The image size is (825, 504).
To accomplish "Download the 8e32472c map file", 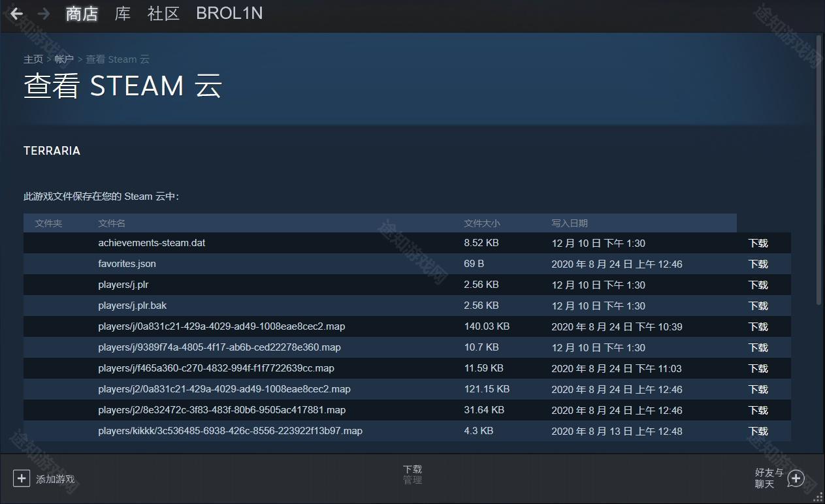I will tap(758, 410).
